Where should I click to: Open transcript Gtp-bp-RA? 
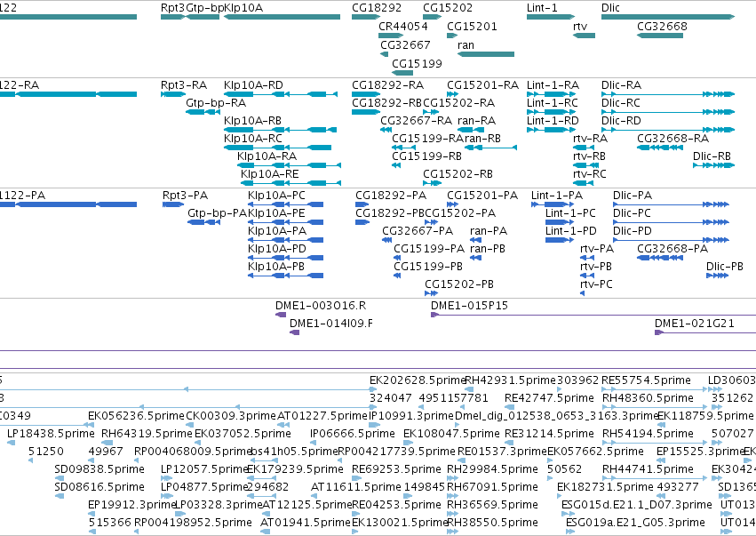tap(203, 112)
